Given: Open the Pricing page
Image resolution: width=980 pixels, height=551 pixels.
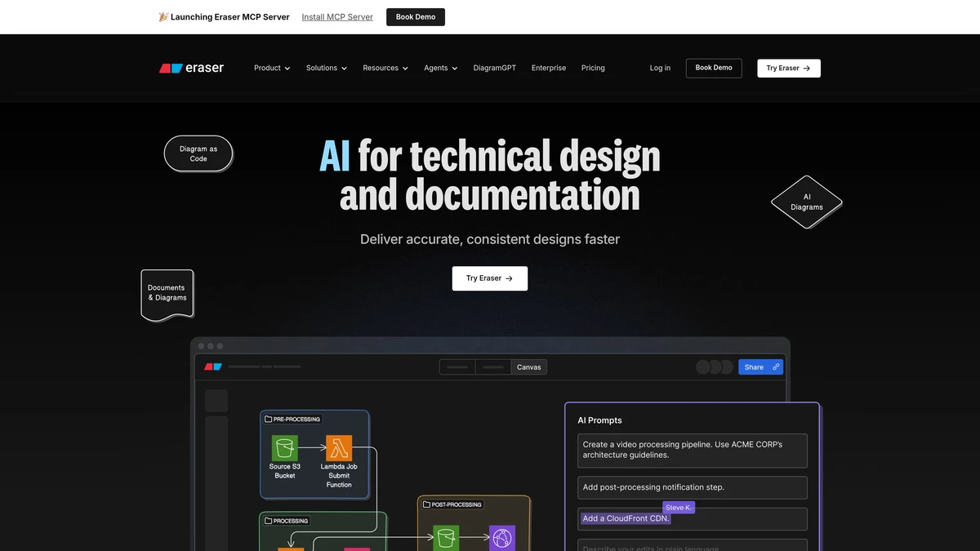Looking at the screenshot, I should pyautogui.click(x=593, y=69).
